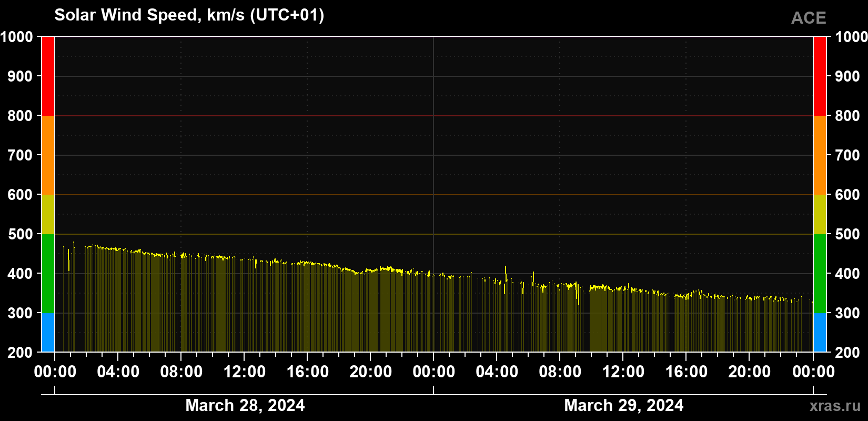
Task: Click the yellow band on right speed scale
Action: click(820, 214)
